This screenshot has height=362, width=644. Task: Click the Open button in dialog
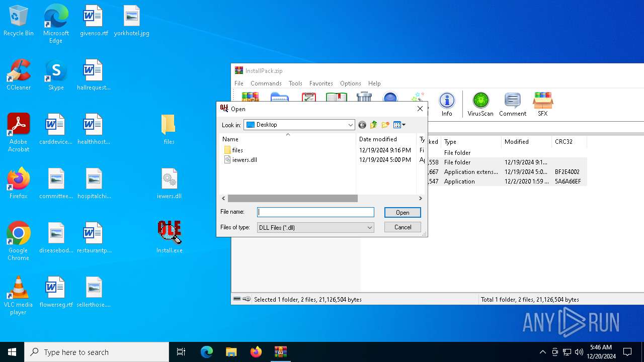[x=403, y=213]
